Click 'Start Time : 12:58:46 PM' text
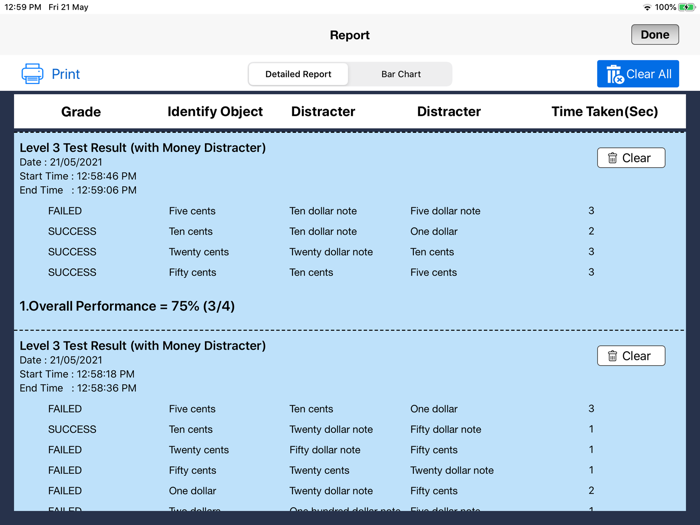 coord(78,176)
